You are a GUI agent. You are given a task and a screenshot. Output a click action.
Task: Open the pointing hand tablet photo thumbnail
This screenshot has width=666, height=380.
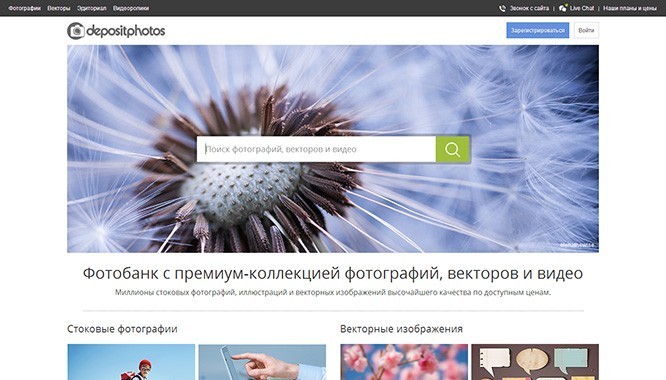click(262, 362)
